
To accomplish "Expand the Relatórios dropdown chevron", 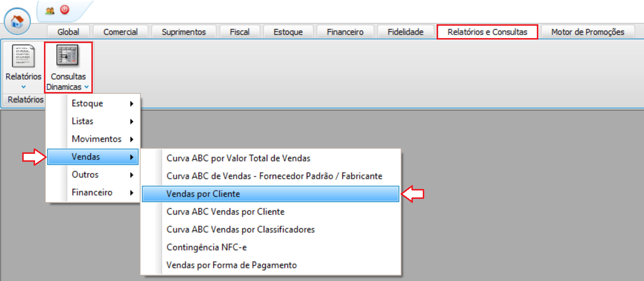I will coord(24,87).
